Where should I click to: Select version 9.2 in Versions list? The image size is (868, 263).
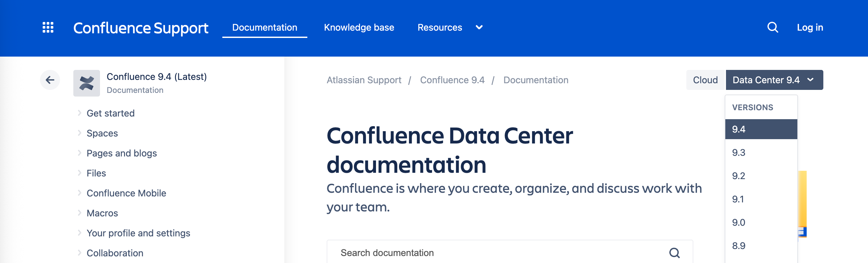pos(761,176)
